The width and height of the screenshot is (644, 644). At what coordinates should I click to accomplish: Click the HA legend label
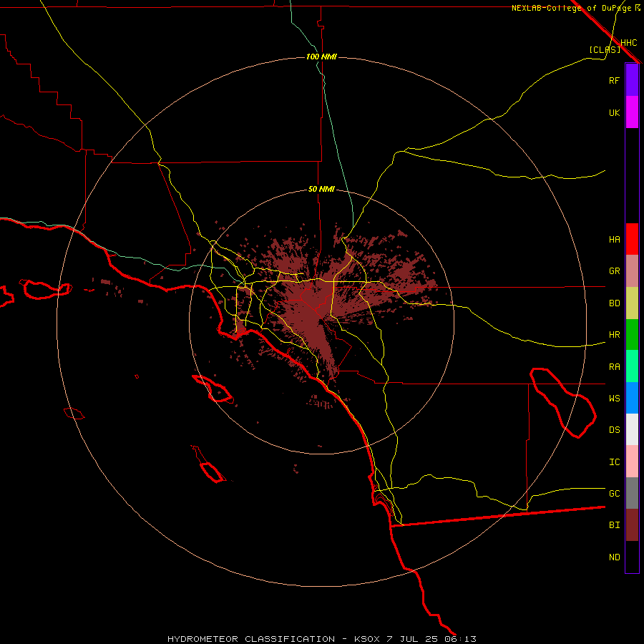(614, 240)
